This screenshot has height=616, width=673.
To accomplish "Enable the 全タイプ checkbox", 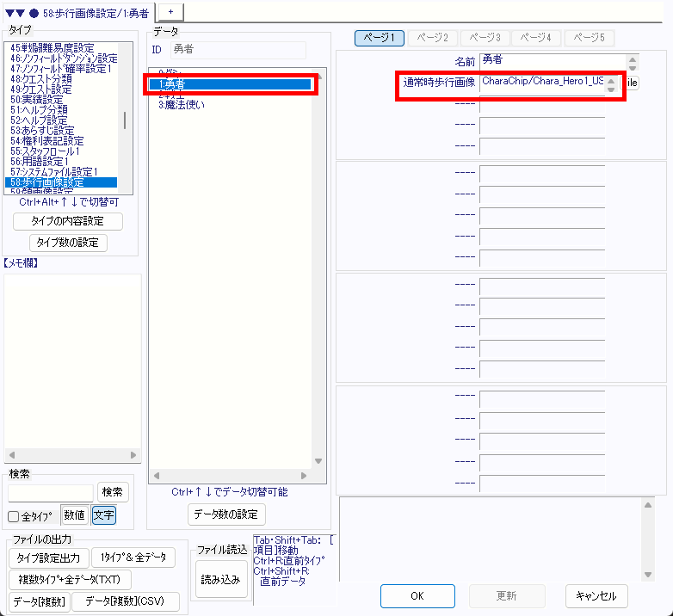I will coord(13,517).
